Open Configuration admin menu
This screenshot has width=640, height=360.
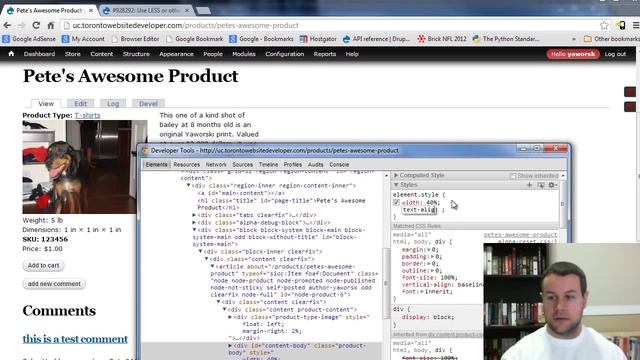click(x=284, y=54)
